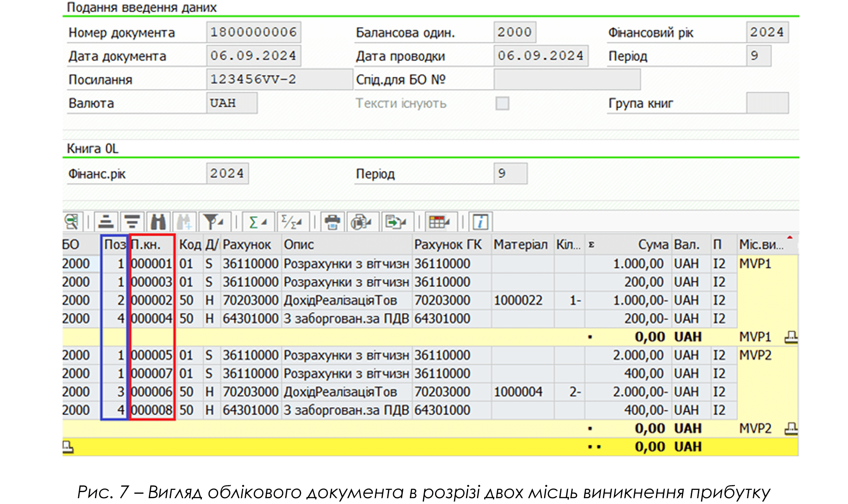Open the Details icon in the ALV toolbar
The width and height of the screenshot is (848, 504).
pos(71,222)
